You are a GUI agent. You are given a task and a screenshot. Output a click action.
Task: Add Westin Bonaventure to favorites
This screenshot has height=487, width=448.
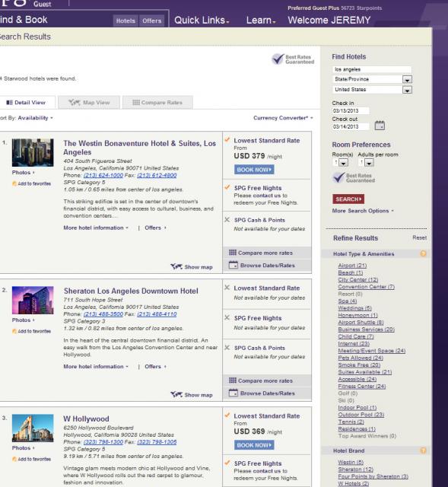pyautogui.click(x=31, y=183)
